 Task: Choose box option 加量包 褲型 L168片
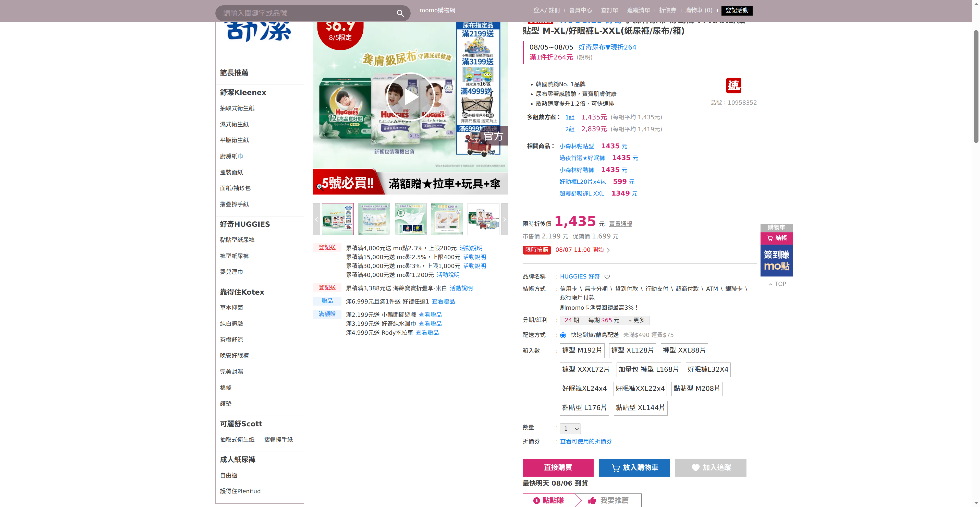click(648, 370)
